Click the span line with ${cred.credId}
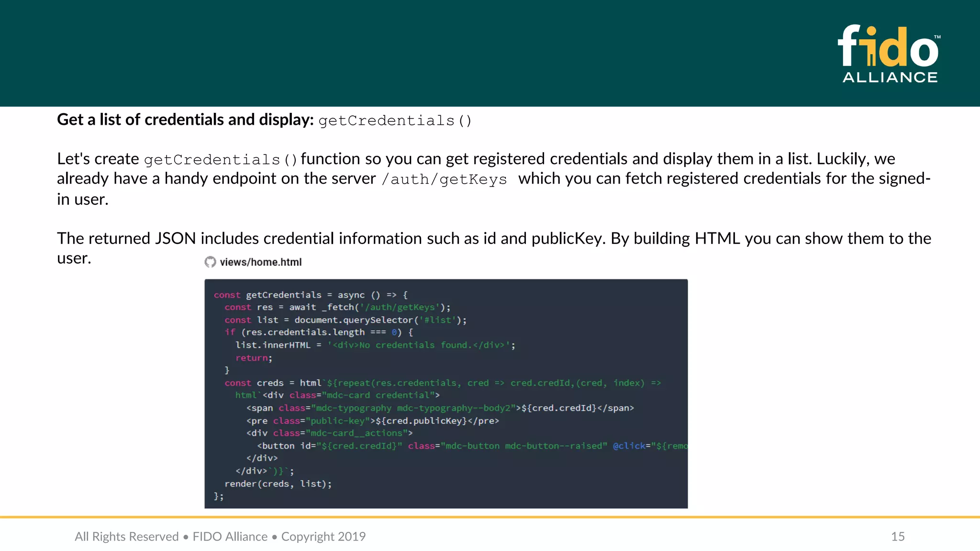 (440, 408)
